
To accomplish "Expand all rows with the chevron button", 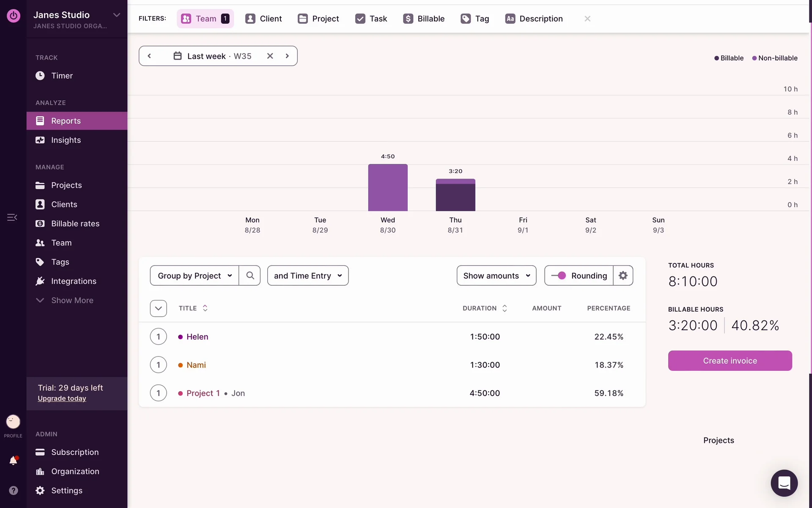I will (x=158, y=308).
